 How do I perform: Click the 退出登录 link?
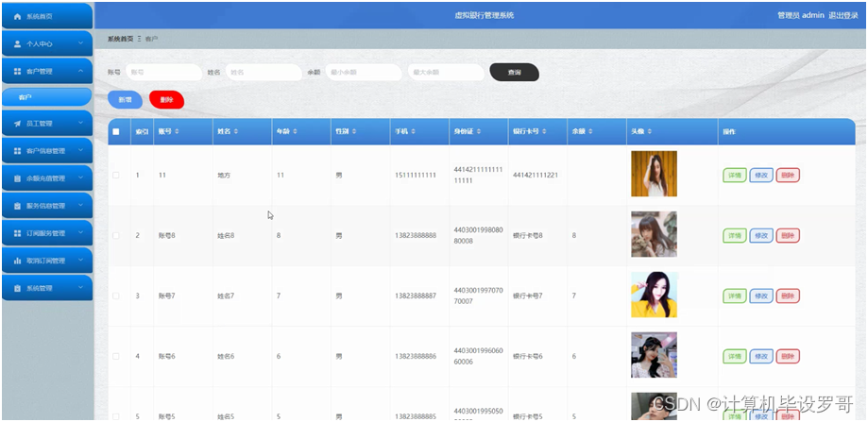843,15
